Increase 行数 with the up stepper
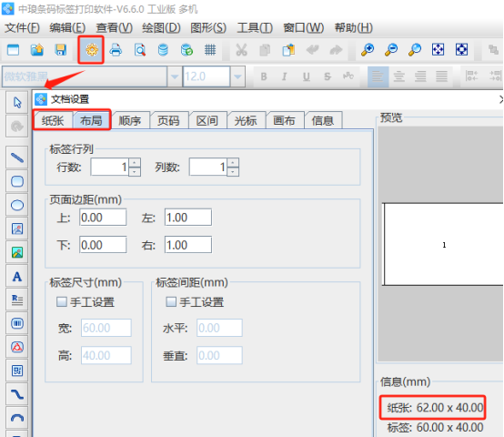Screen dimensions: 504x437 click(135, 162)
